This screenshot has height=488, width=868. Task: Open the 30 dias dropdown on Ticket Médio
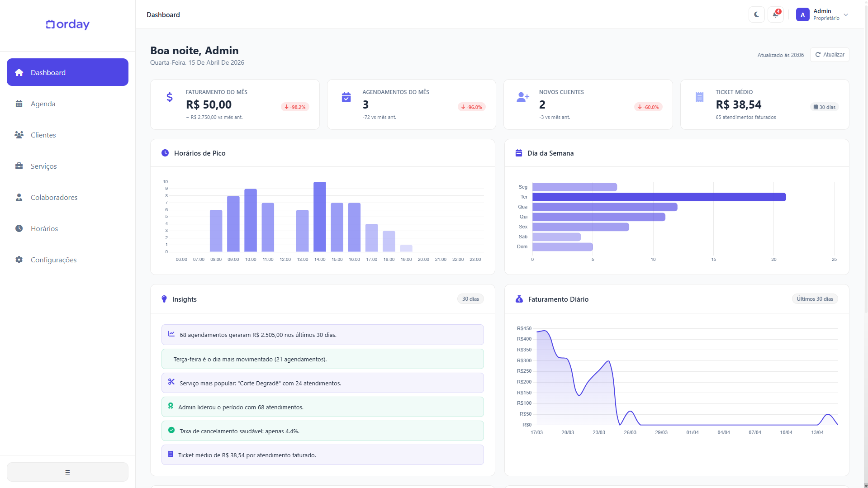pyautogui.click(x=824, y=107)
